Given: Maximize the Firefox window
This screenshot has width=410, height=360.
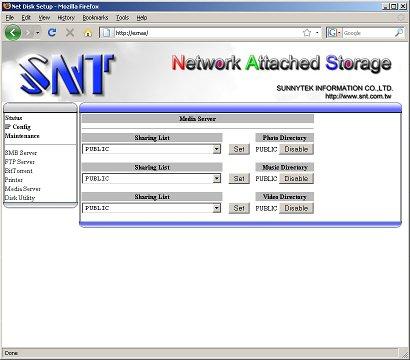Looking at the screenshot, I should tap(394, 6).
